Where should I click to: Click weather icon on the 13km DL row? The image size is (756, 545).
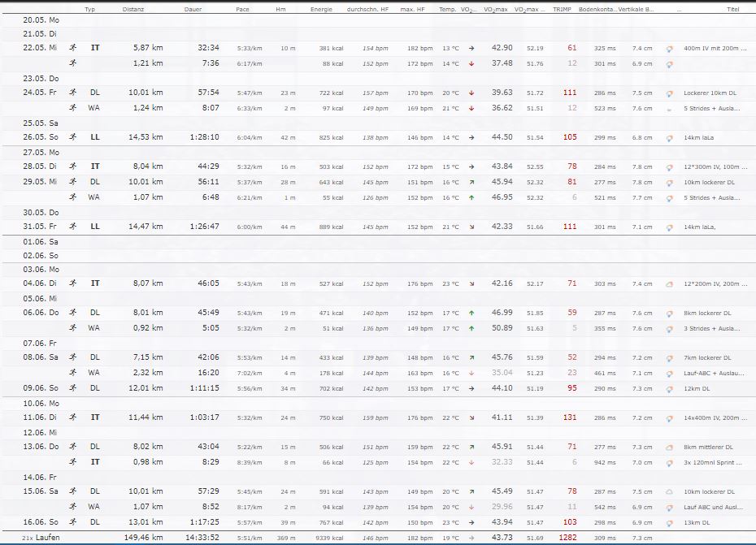click(669, 522)
